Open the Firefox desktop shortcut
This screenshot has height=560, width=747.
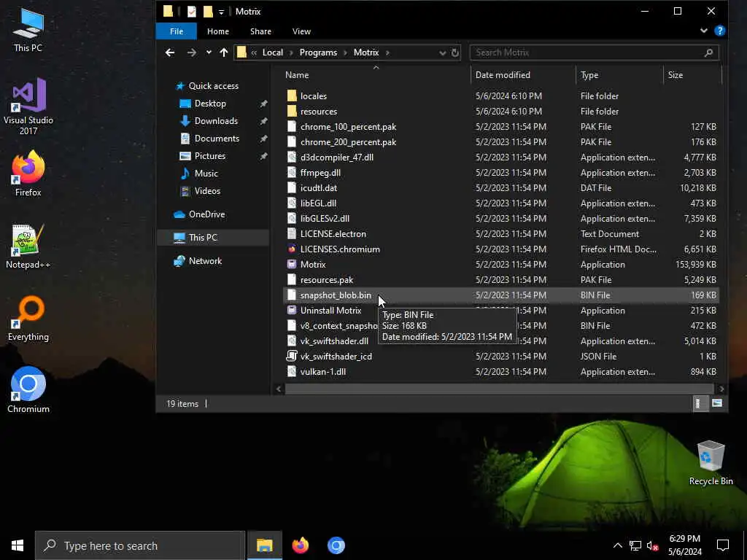pos(28,174)
